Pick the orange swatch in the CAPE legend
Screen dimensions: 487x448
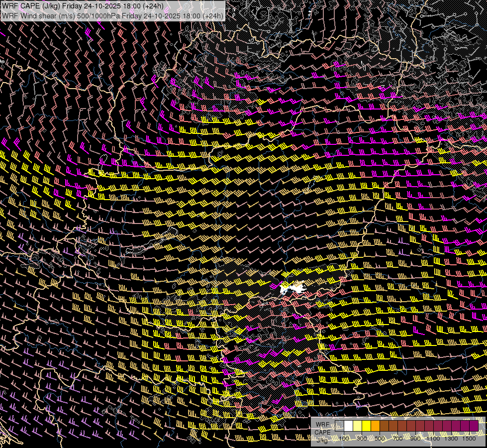coord(376,426)
